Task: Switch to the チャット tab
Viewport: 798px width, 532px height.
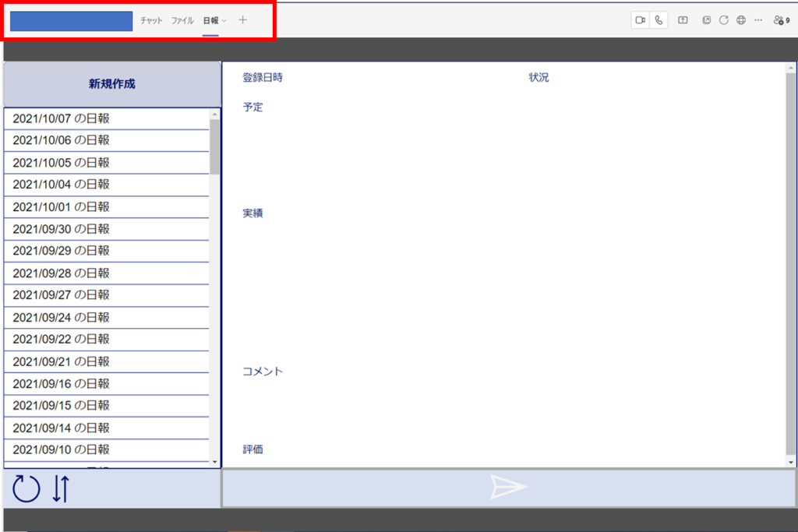Action: tap(151, 21)
